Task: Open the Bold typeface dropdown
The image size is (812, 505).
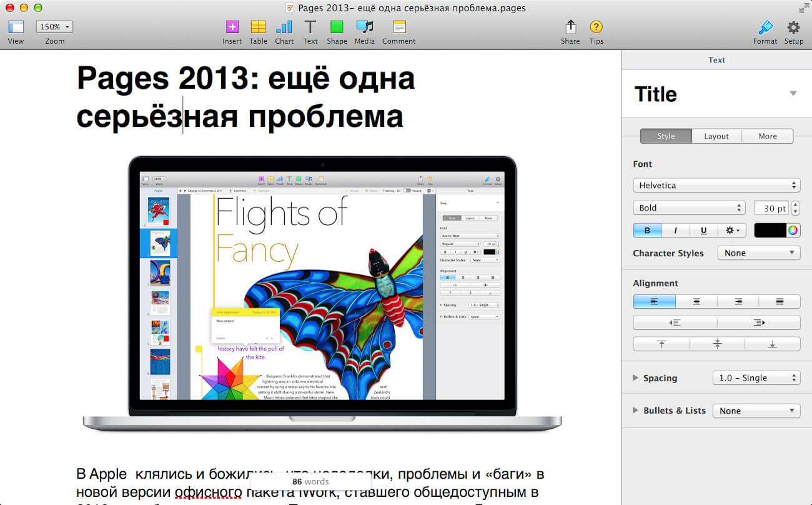Action: coord(689,208)
